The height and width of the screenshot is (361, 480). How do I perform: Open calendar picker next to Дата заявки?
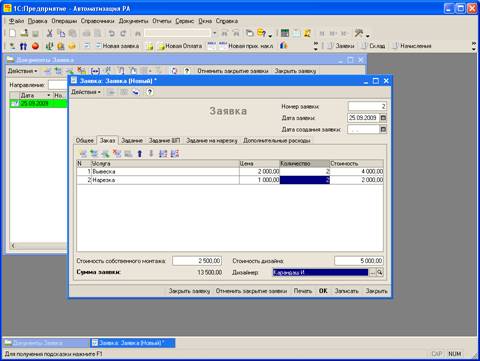tap(383, 118)
